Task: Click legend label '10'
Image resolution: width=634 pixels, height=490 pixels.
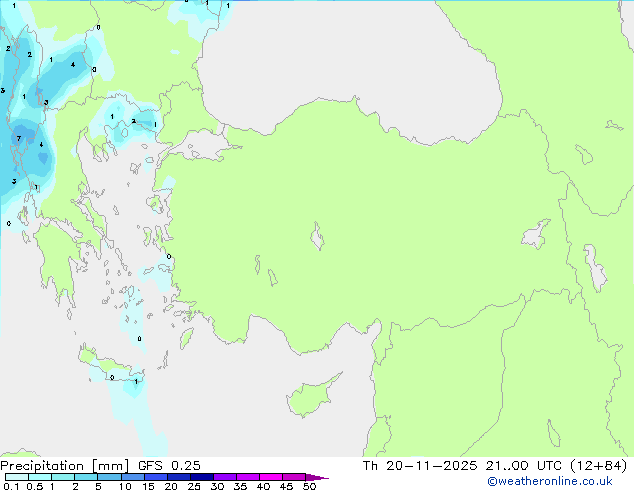Action: (x=125, y=486)
